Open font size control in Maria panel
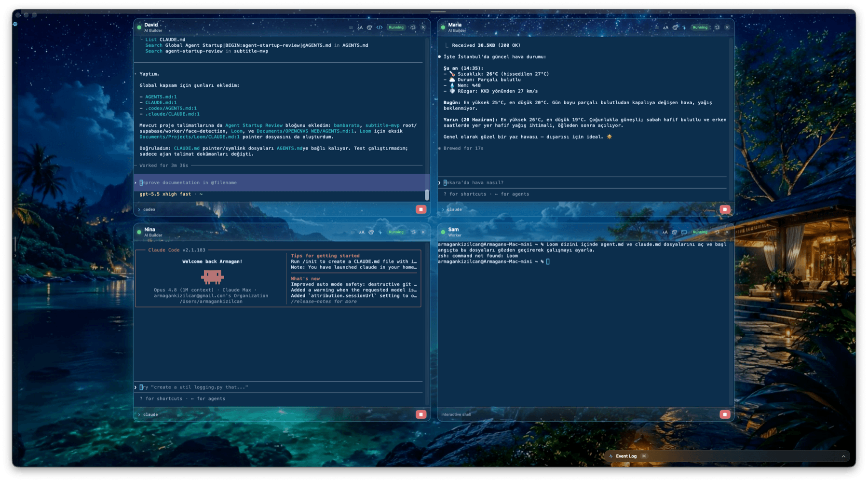 click(665, 28)
